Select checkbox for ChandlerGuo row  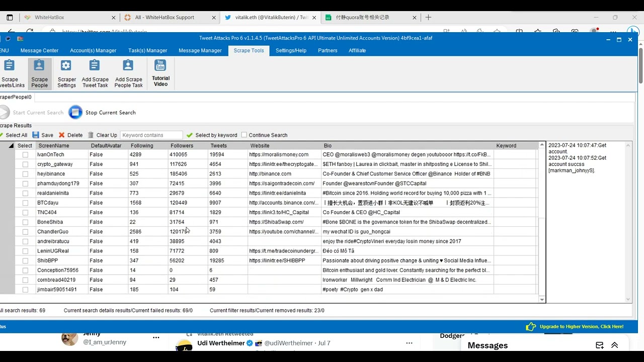tap(25, 232)
